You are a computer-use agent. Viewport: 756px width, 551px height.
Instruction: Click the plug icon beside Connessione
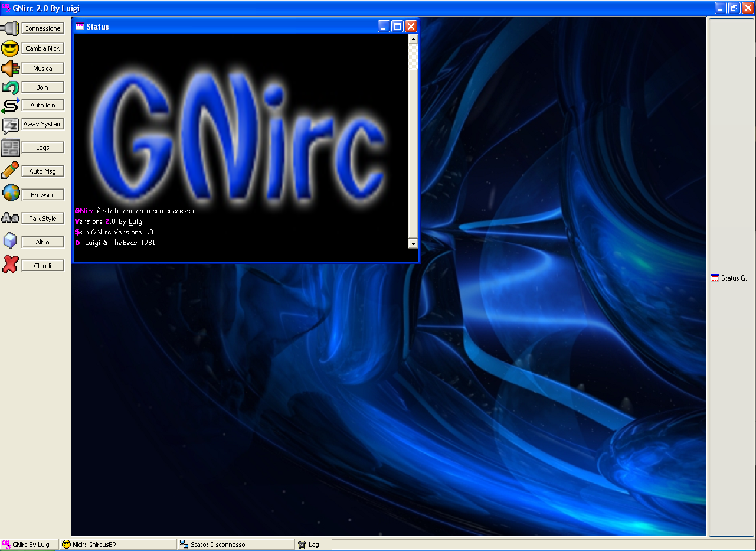(10, 28)
